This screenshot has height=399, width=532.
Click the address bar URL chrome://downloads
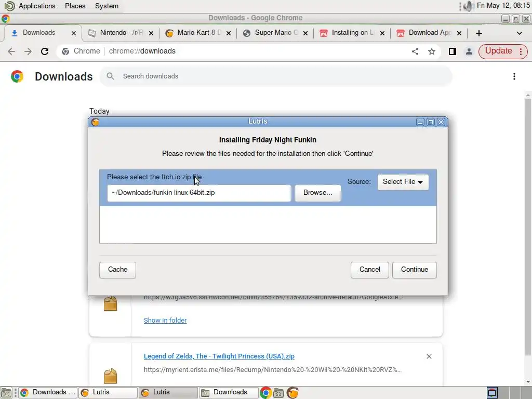[x=142, y=51]
